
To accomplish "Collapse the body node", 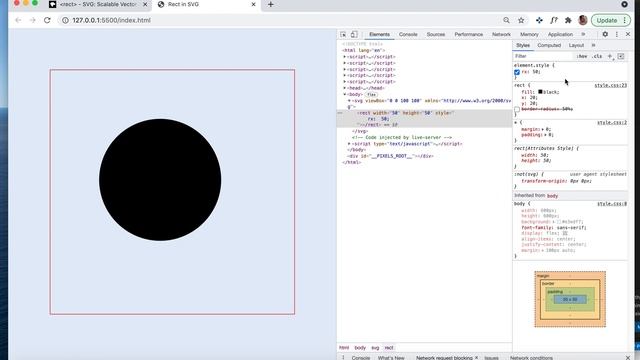I will [344, 94].
